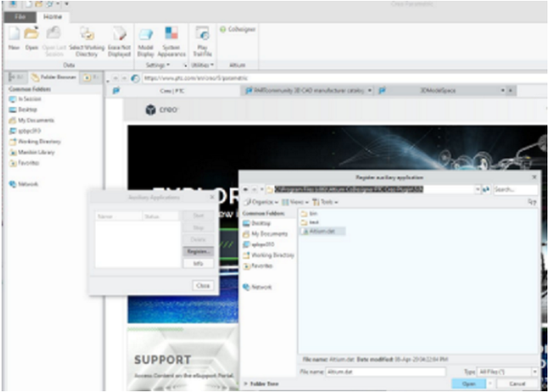549x392 pixels.
Task: Expand path history dropdown in dialog
Action: (477, 189)
